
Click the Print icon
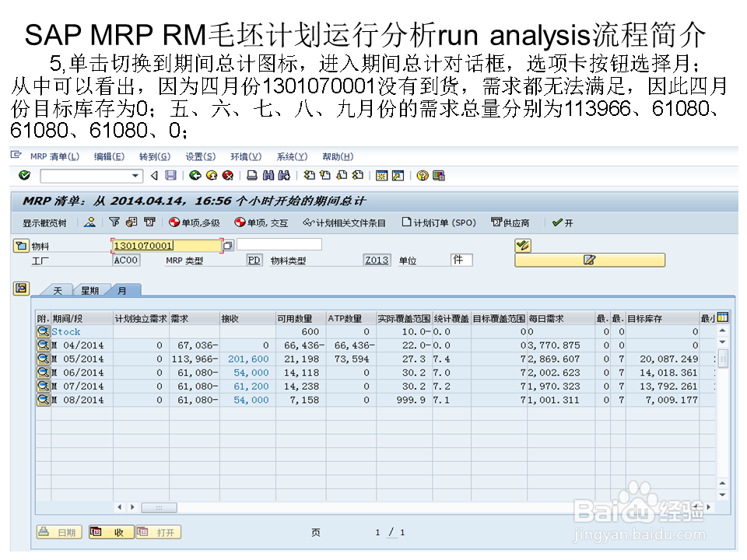coord(252,176)
